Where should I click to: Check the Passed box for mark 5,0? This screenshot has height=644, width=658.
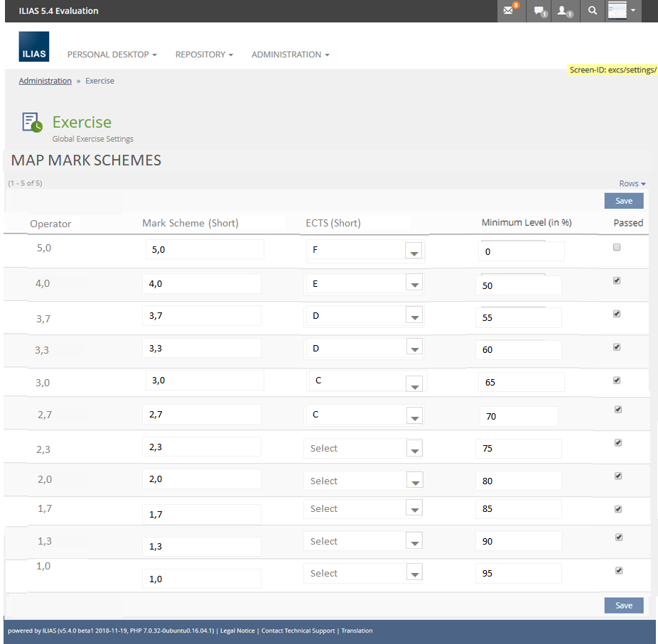tap(617, 248)
